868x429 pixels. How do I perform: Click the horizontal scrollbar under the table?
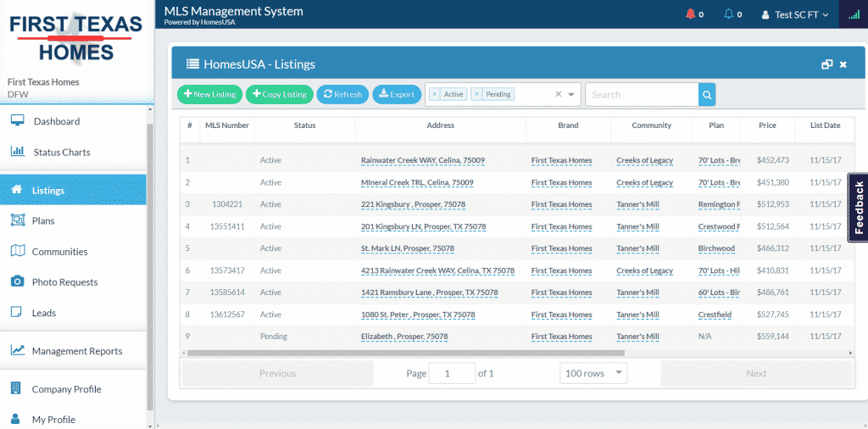coord(405,353)
